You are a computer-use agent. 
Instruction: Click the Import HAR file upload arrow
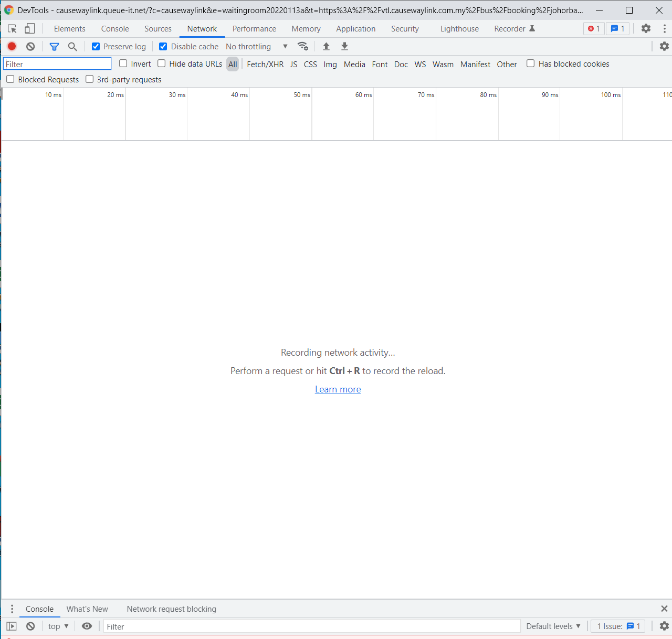tap(326, 46)
